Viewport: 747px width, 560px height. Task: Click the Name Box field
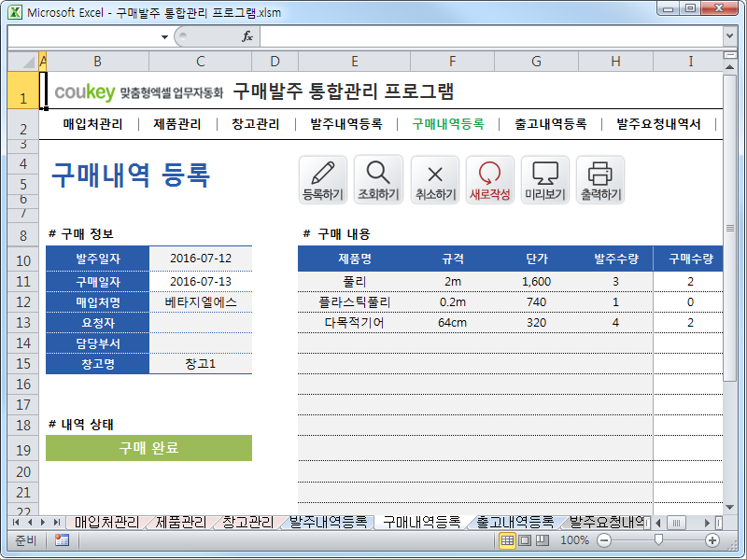coord(84,36)
